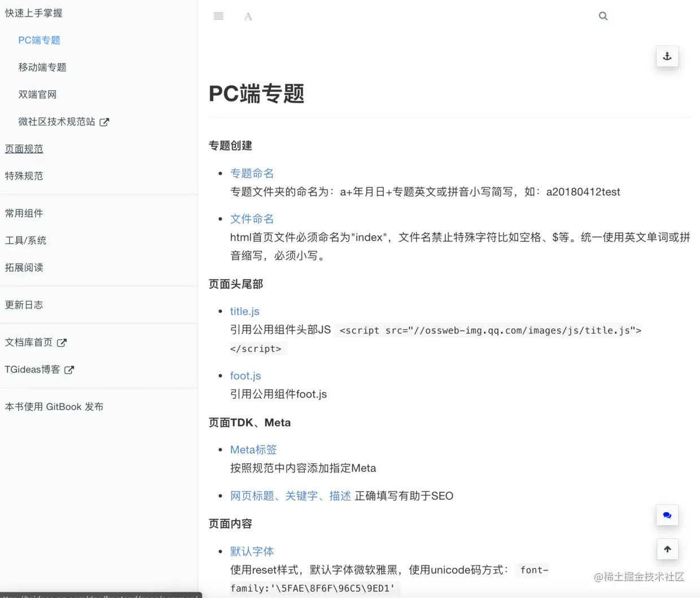Open 文档库首页 sidebar link
Image resolution: width=700 pixels, height=598 pixels.
coord(29,342)
